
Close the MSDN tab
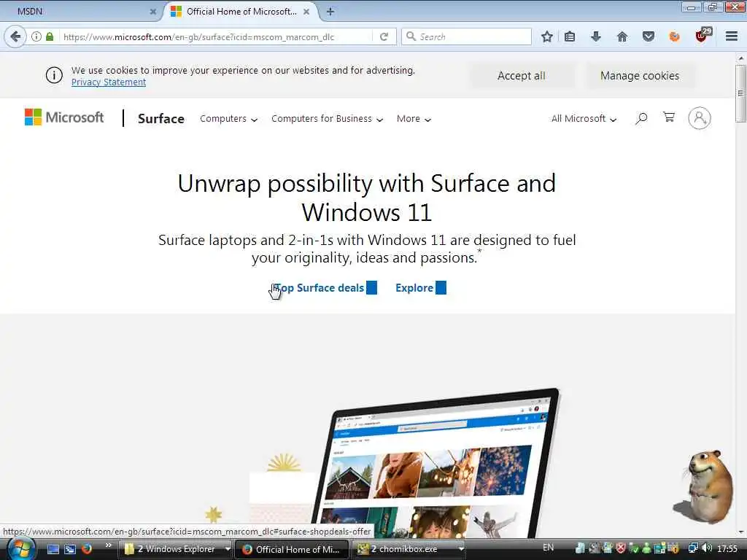coord(153,12)
